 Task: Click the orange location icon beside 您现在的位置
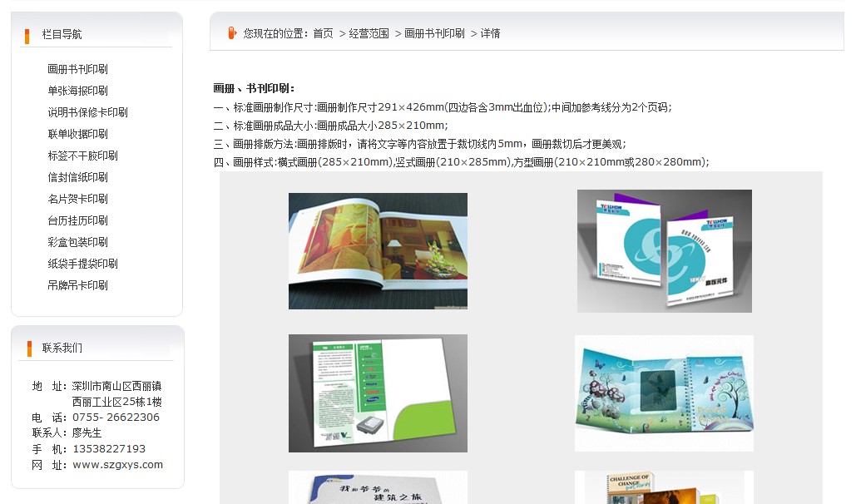tap(232, 33)
